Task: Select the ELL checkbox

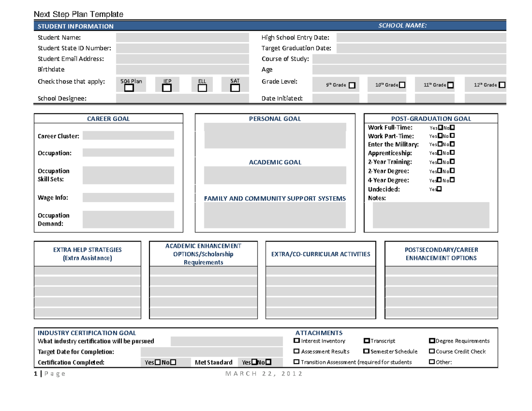Action: tap(202, 88)
